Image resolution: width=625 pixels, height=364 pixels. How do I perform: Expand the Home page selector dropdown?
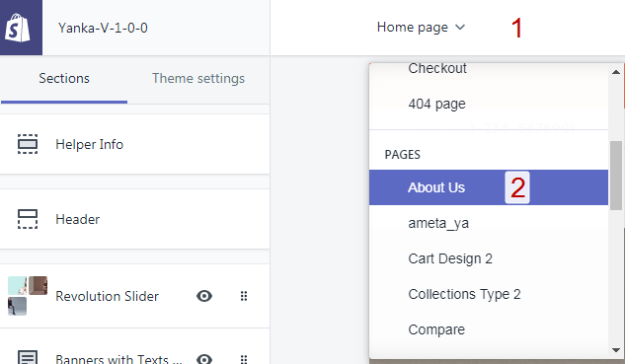pos(421,27)
